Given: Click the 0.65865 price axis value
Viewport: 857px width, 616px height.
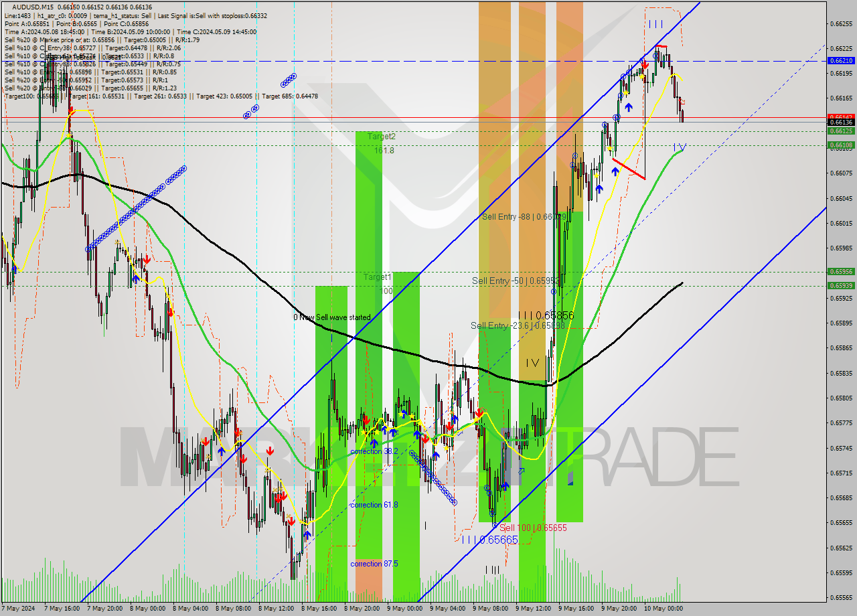Looking at the screenshot, I should (x=841, y=348).
